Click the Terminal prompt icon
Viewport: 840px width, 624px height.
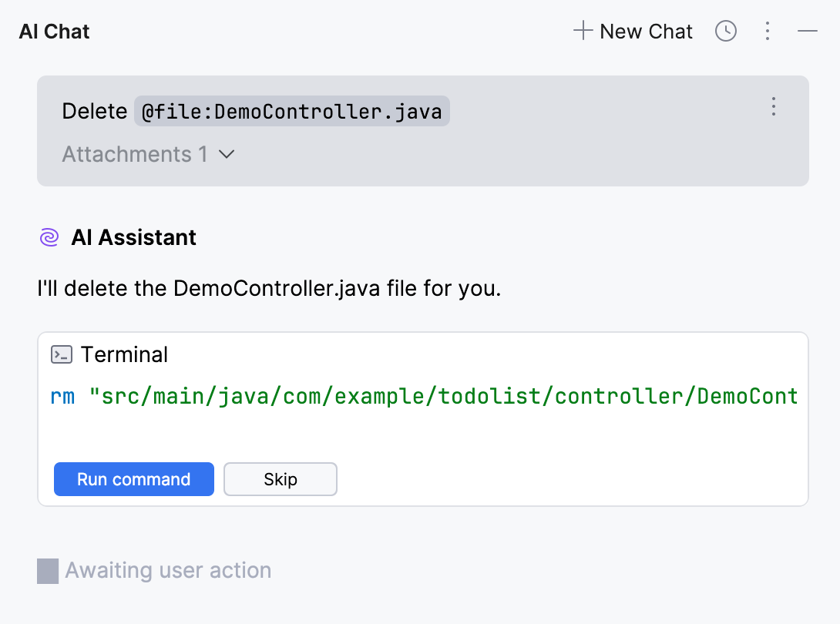click(62, 354)
